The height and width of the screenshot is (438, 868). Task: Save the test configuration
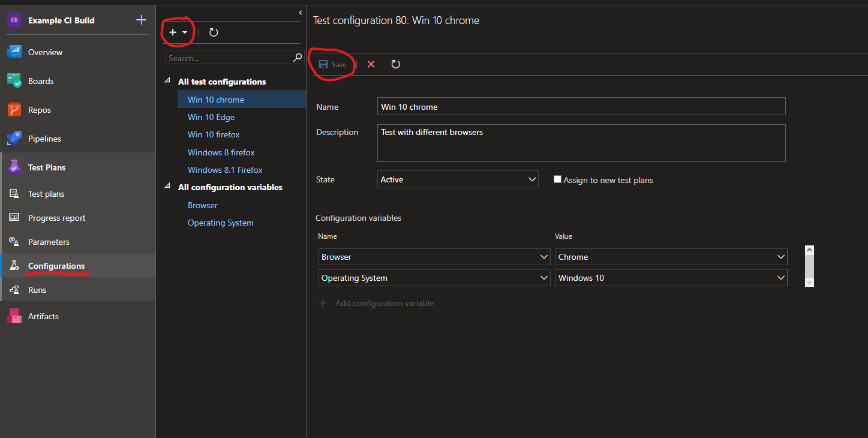pos(333,64)
